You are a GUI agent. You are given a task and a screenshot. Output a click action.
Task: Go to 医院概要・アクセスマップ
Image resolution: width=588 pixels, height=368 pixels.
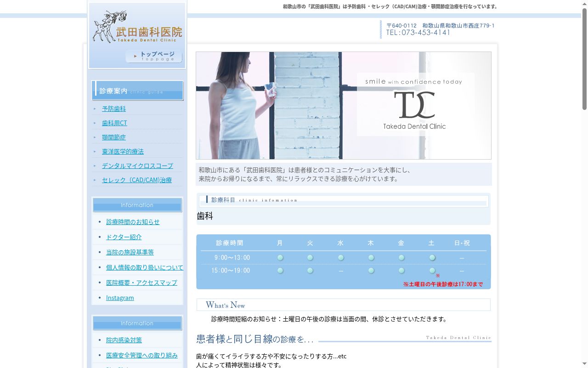click(141, 282)
